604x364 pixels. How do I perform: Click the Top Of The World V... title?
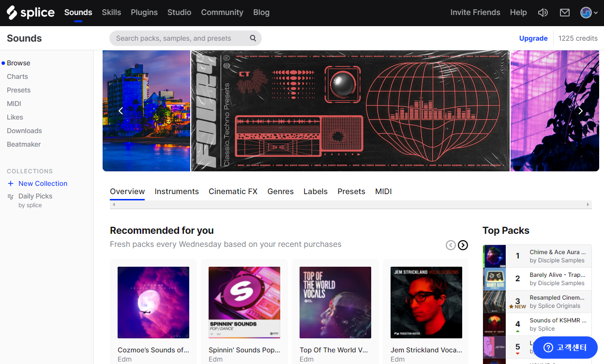pyautogui.click(x=334, y=350)
